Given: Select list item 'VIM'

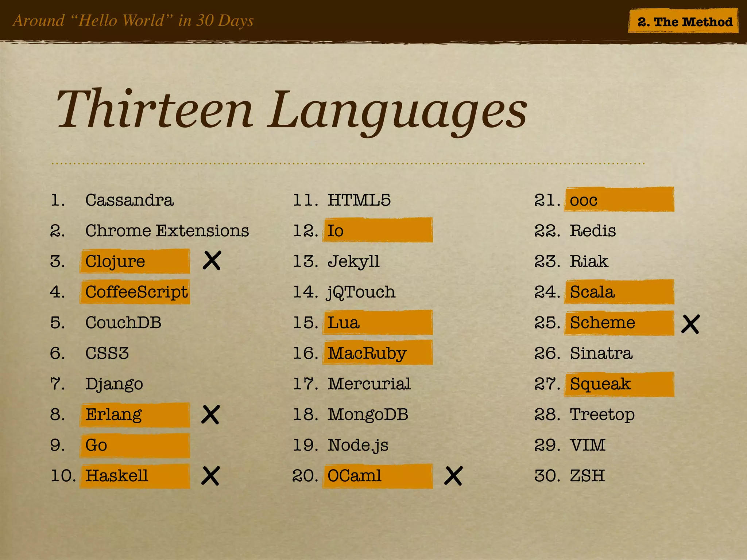Looking at the screenshot, I should (588, 445).
